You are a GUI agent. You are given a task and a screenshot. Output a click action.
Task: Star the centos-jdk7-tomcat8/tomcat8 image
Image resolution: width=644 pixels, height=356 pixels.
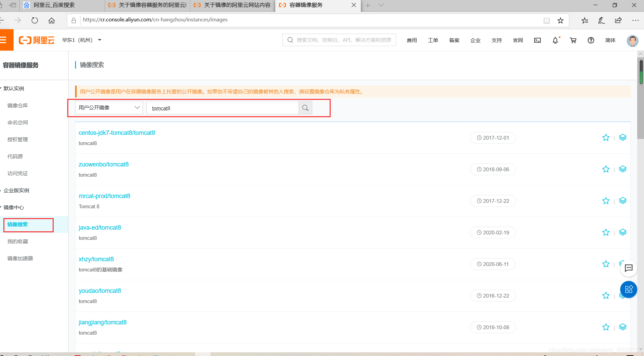pos(606,138)
